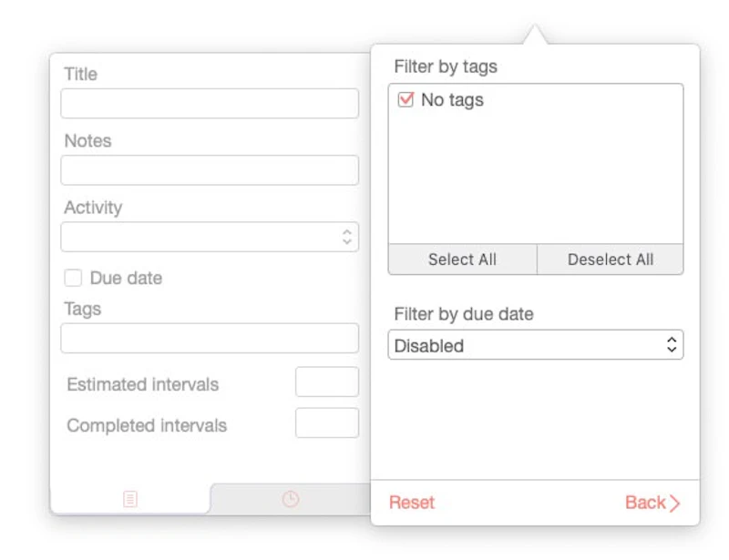Switch to the clock timer tab

coord(290,499)
